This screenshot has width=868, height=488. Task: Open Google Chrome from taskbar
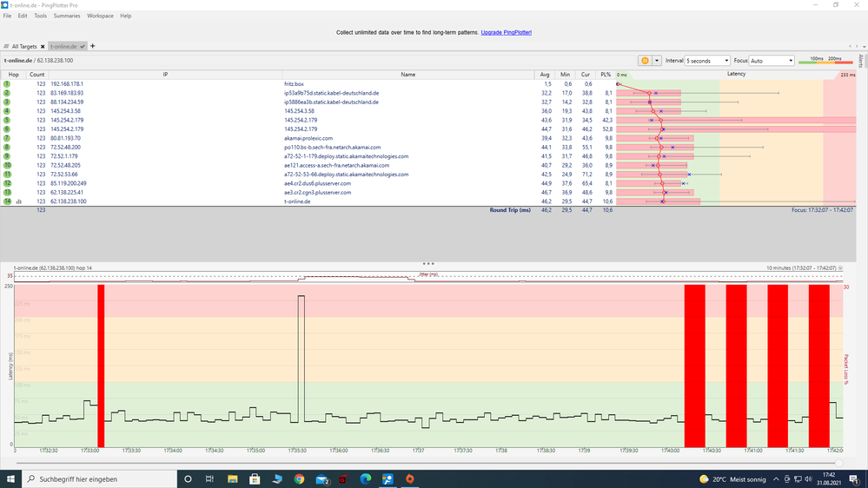point(299,478)
